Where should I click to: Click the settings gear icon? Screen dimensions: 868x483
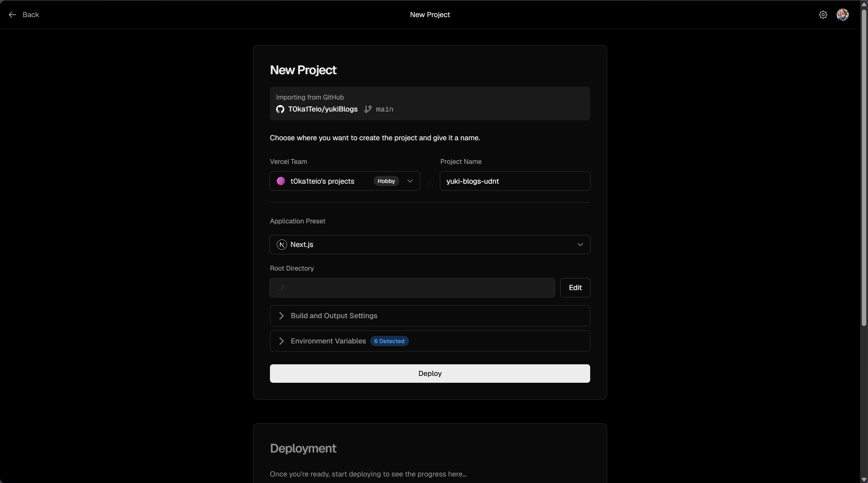(823, 15)
